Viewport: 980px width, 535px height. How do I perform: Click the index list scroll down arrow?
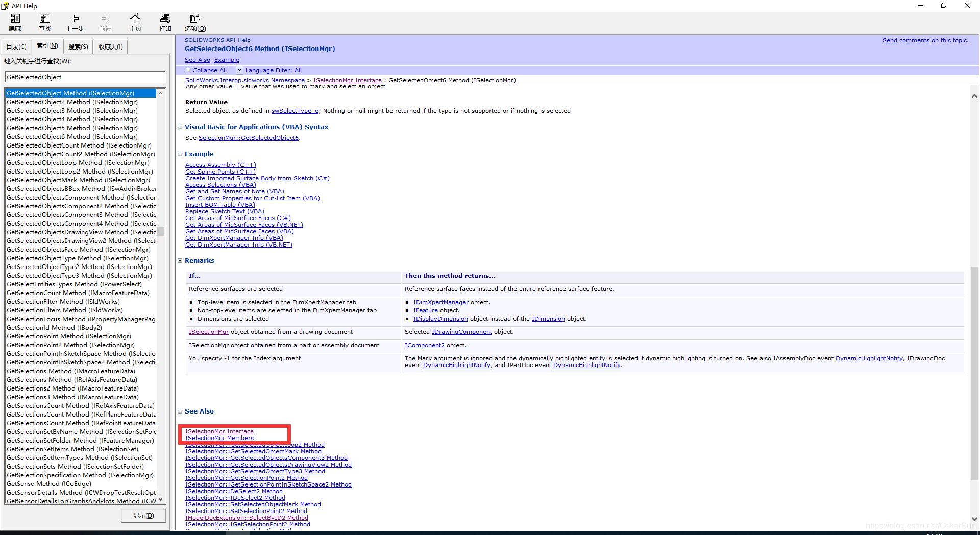tap(161, 500)
